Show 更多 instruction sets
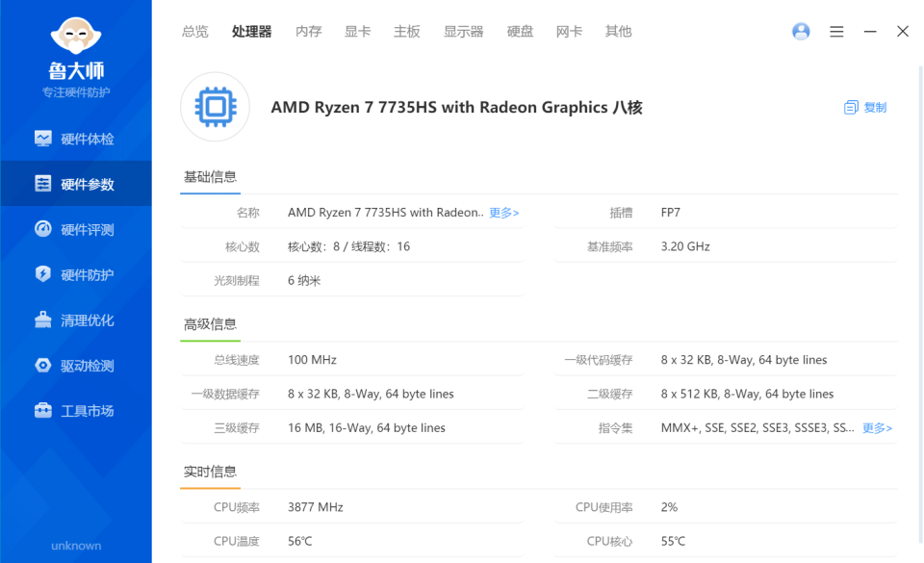Viewport: 924px width, 563px height. click(x=877, y=428)
